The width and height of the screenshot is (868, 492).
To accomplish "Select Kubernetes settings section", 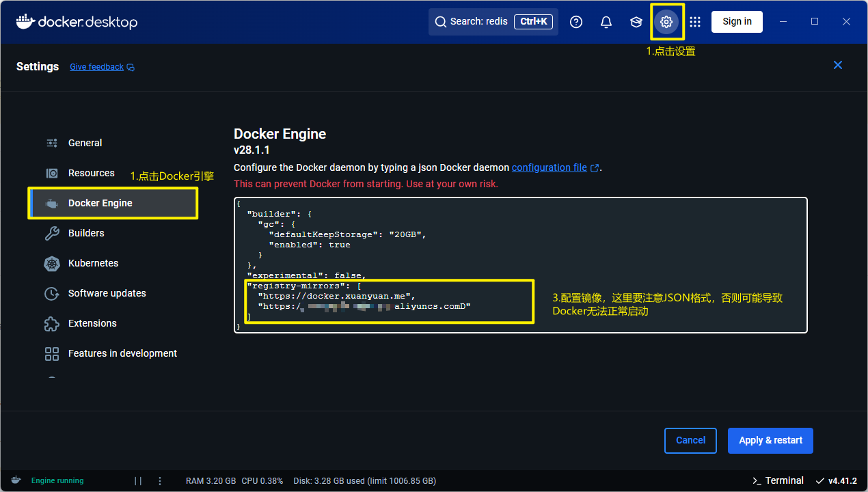I will [113, 263].
